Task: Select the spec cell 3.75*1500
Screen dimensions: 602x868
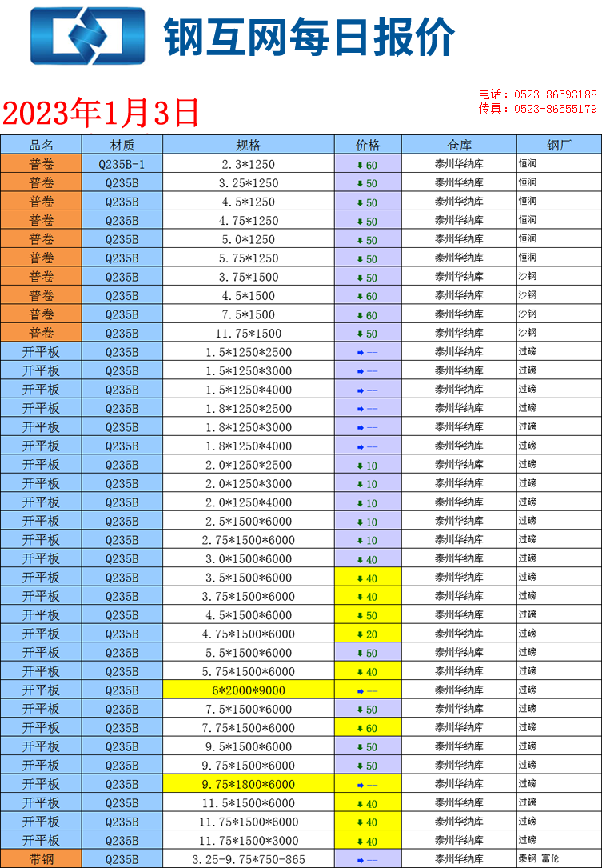Action: pos(249,278)
